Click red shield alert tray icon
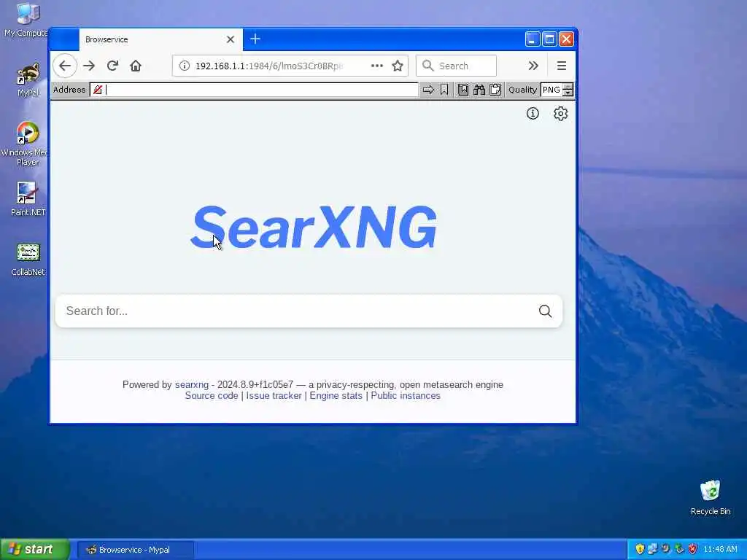Screen dimensions: 747x560 (693, 549)
